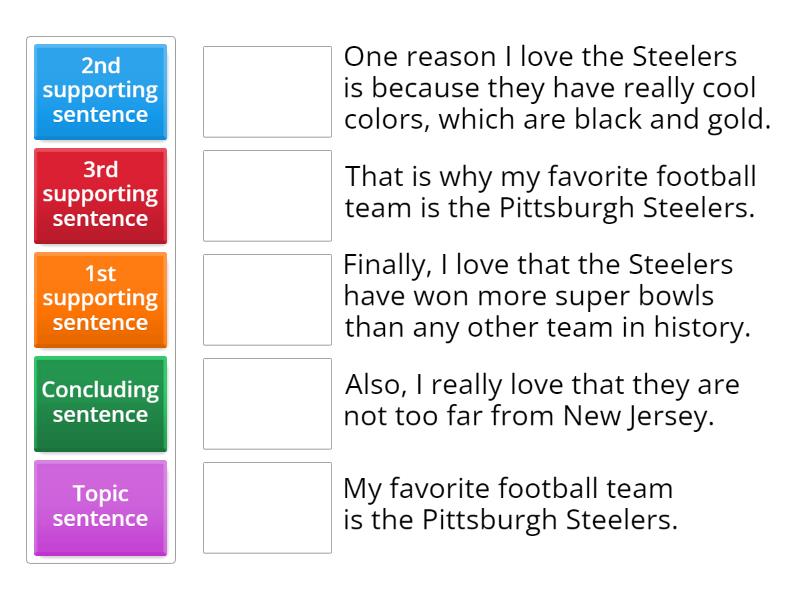800x600 pixels.
Task: Click the 'Also, I really love' sentence
Action: pos(541,401)
